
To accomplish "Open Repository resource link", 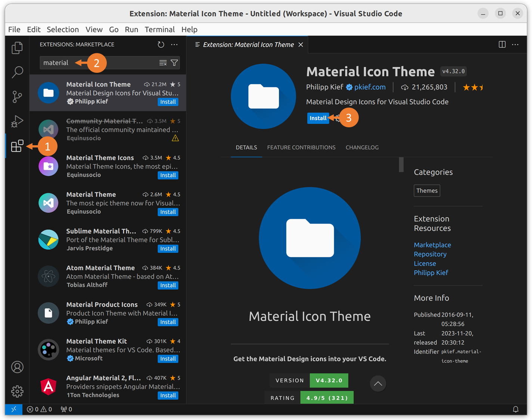I will 430,254.
